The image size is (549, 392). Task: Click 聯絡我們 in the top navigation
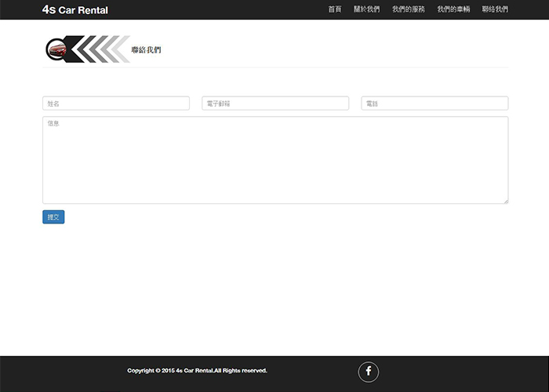[x=495, y=9]
